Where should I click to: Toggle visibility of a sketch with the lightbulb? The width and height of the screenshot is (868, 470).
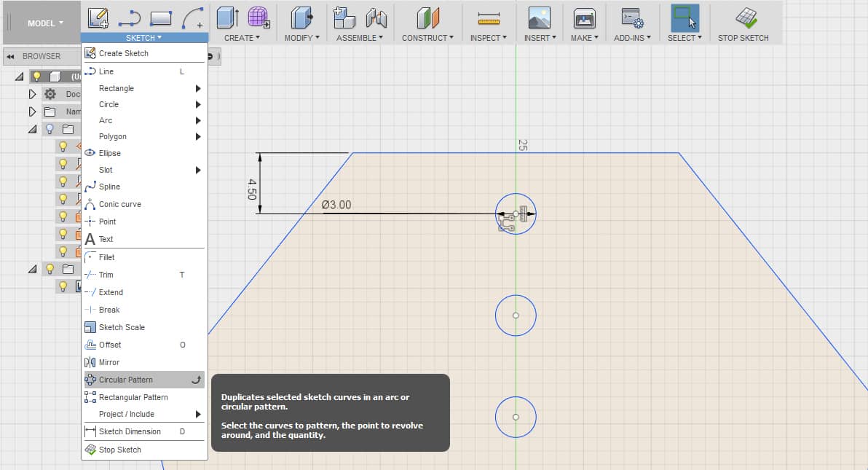[x=64, y=146]
